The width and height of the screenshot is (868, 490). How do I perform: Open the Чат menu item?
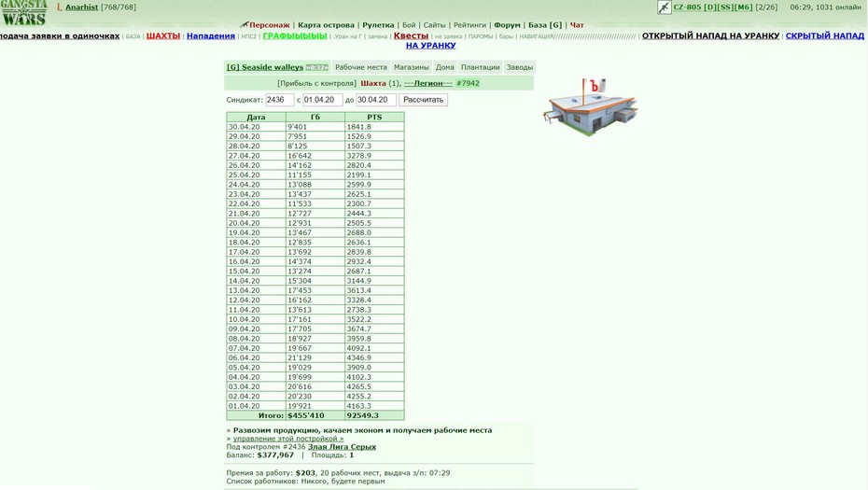(577, 25)
